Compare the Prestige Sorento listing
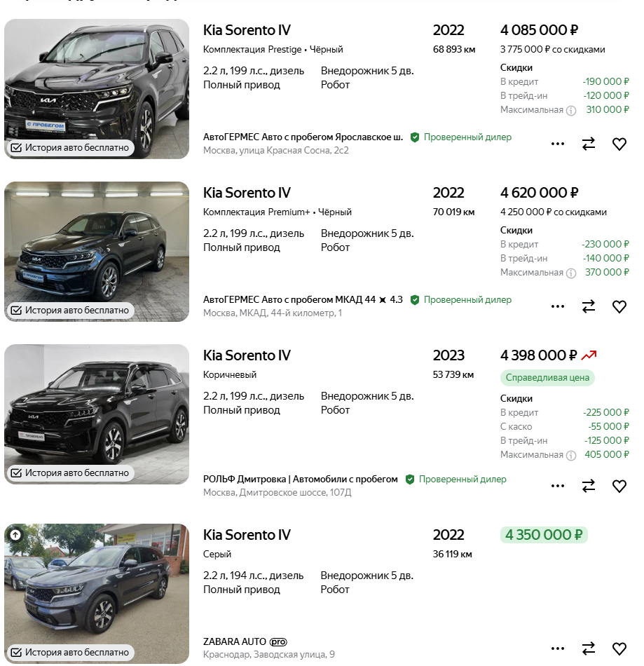Screen dimensions: 644x666 (589, 144)
